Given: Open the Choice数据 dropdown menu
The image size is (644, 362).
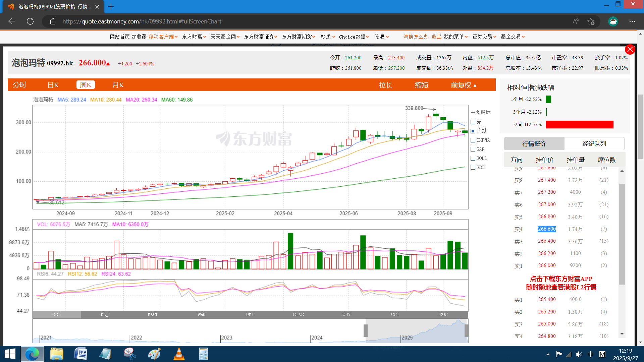Looking at the screenshot, I should [x=354, y=37].
